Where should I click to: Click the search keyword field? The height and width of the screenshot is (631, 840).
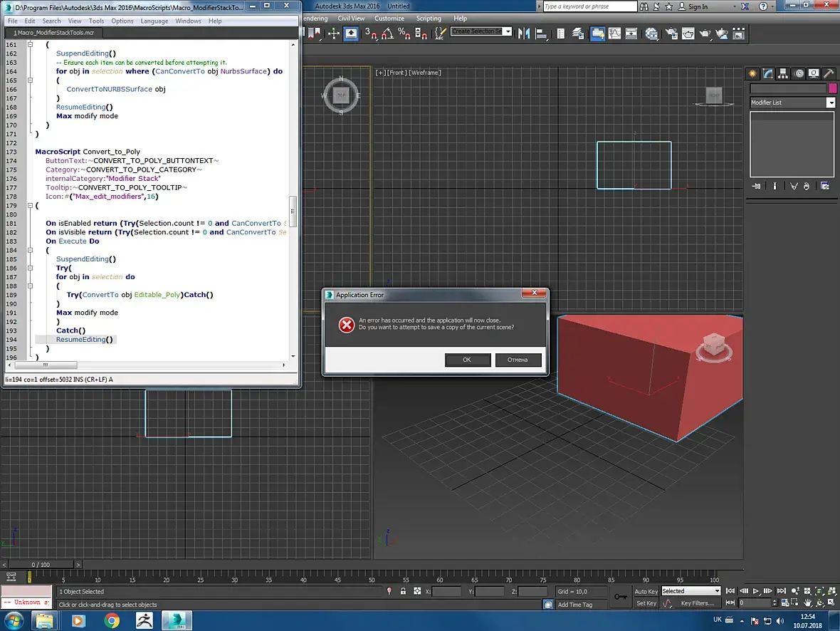pyautogui.click(x=589, y=6)
